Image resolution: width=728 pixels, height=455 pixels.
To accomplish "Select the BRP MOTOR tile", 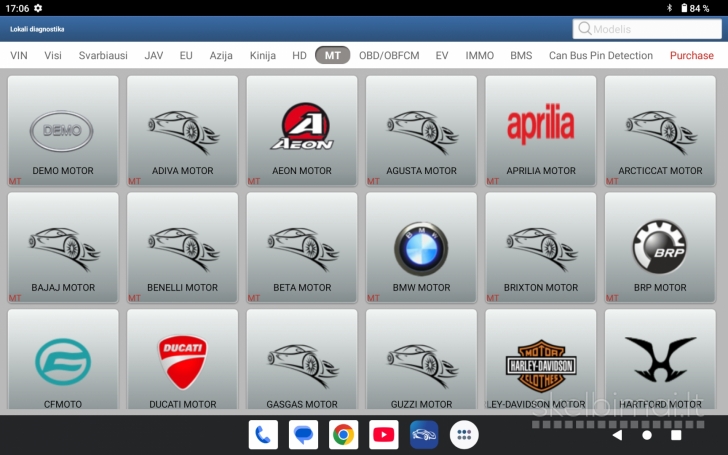I will [x=659, y=247].
